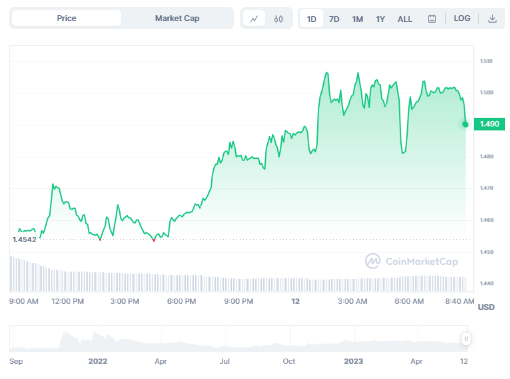Screen dimensions: 510x379
Task: Click the Sep label in overview timeline
Action: pos(16,361)
